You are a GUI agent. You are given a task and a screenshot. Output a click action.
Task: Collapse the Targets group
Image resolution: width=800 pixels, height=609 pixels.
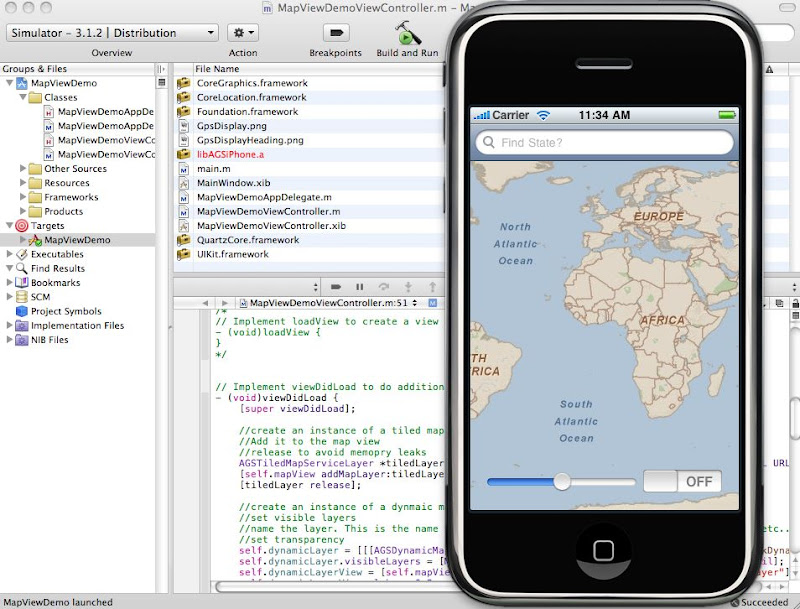[x=10, y=225]
